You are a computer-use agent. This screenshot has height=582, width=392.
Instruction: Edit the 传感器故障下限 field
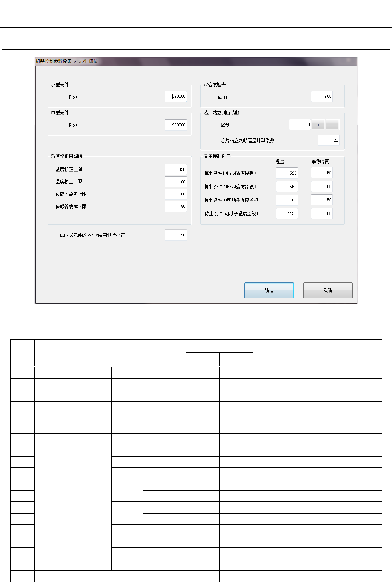pyautogui.click(x=176, y=207)
